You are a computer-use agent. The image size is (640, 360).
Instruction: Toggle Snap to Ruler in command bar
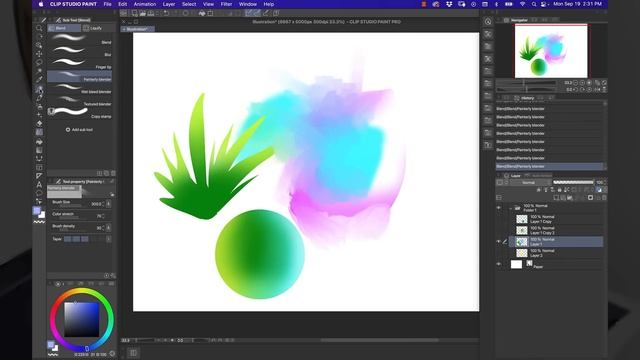click(249, 13)
